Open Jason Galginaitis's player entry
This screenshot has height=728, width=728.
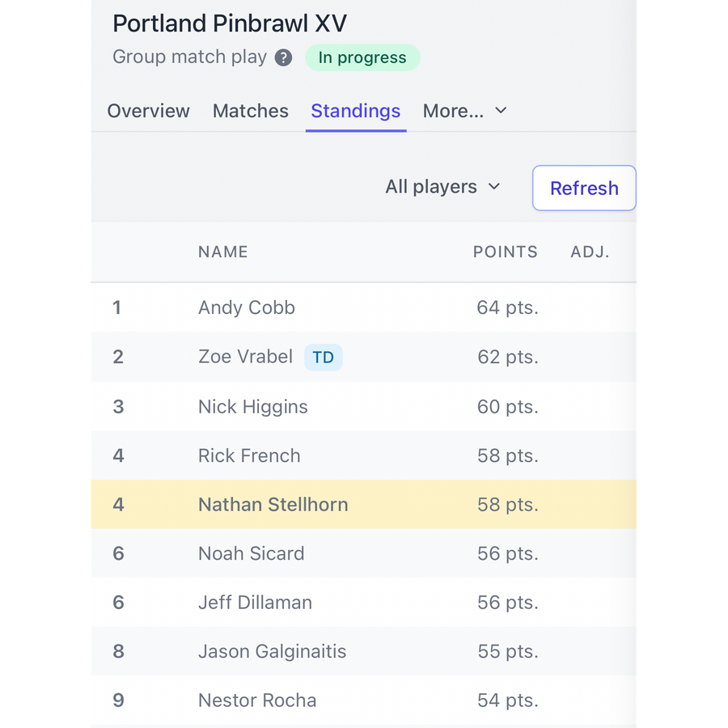coord(272,651)
